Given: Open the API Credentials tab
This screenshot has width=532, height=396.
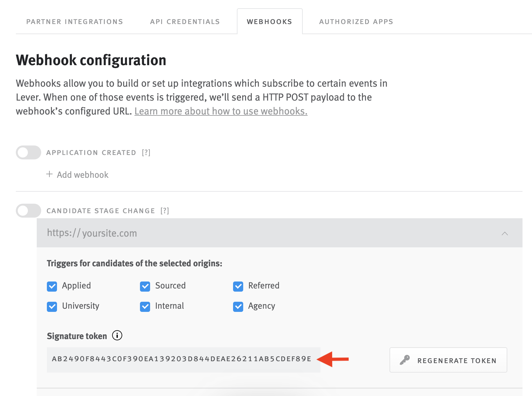Looking at the screenshot, I should [x=185, y=22].
